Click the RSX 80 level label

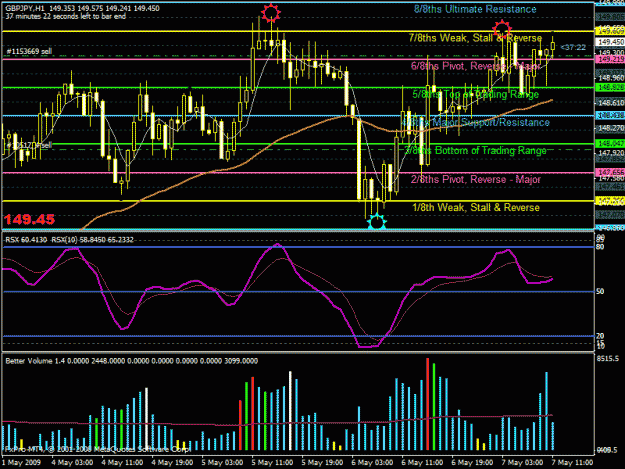coord(600,247)
